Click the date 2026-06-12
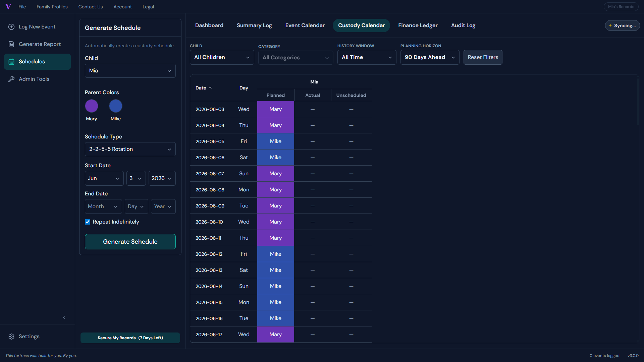644x362 pixels. point(209,254)
